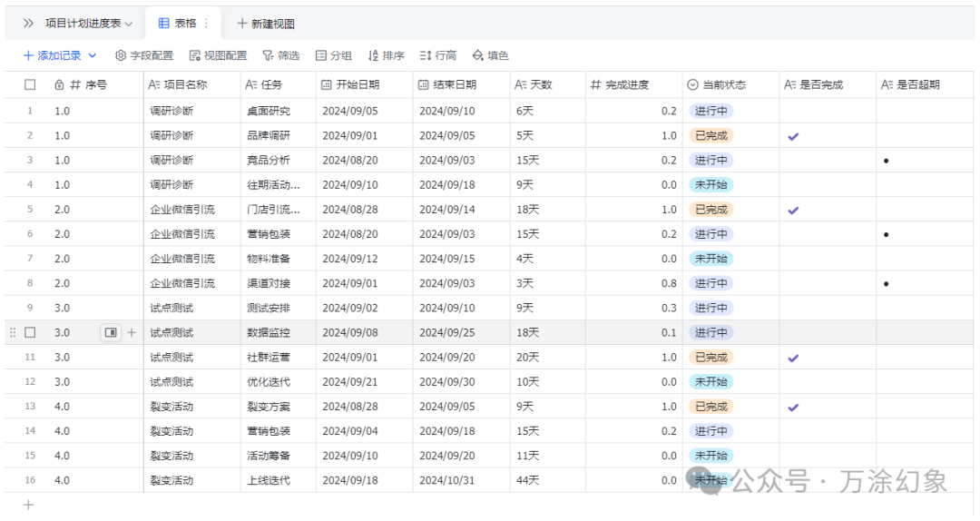Toggle select-all checkbox in header
The height and width of the screenshot is (521, 980).
30,84
